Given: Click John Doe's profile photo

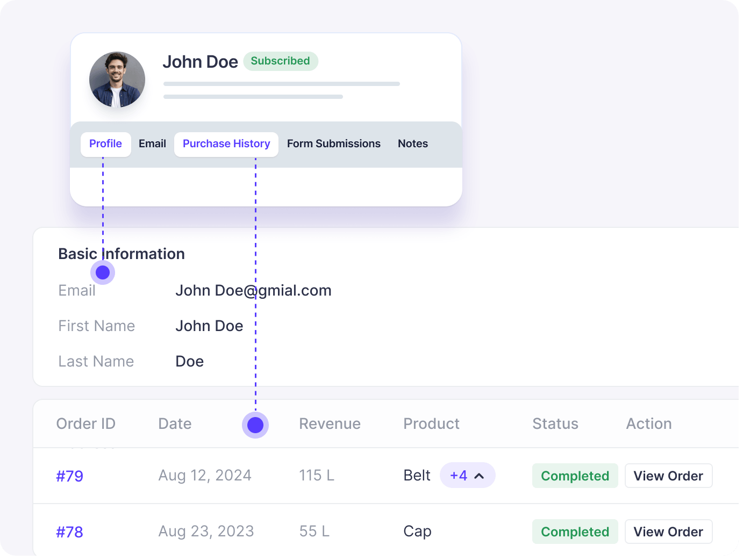Looking at the screenshot, I should (117, 80).
